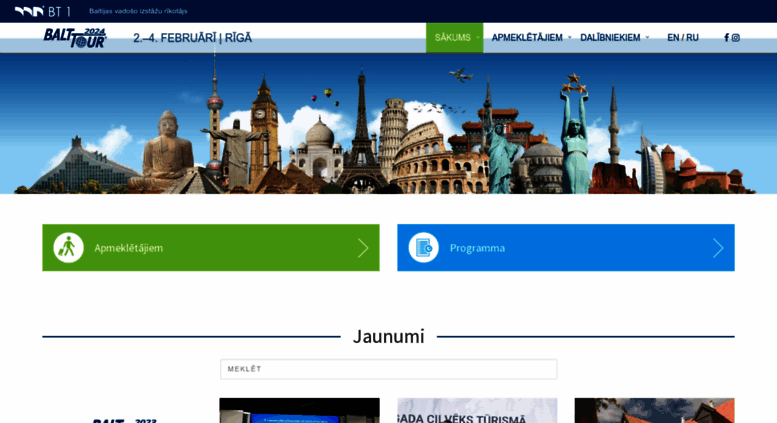Open the conference screen news thumbnail
Screen dimensions: 777x423
(x=299, y=411)
